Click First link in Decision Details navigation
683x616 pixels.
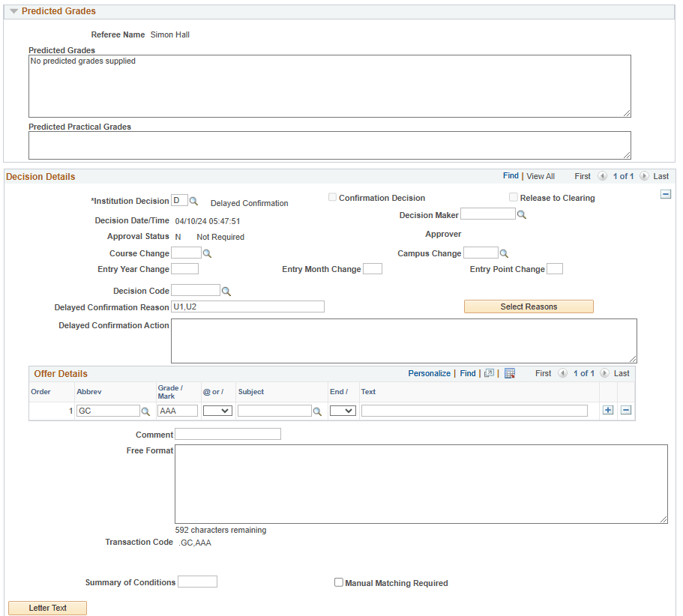[583, 176]
